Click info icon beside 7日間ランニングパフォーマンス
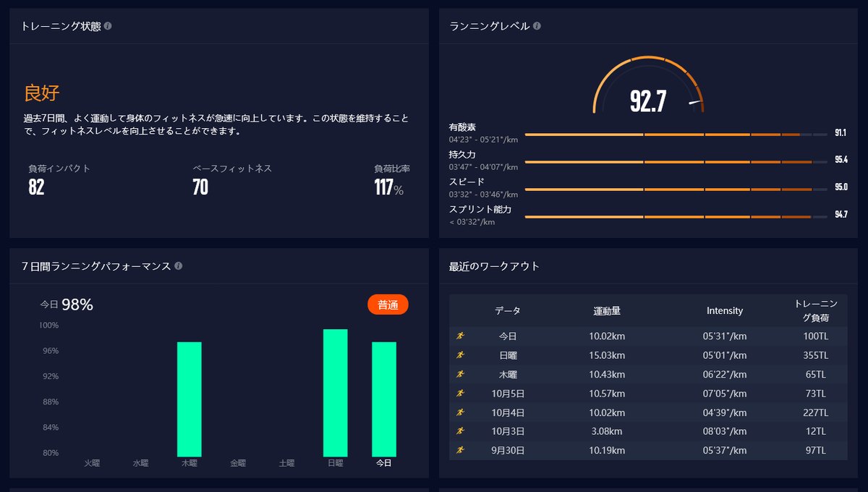The image size is (868, 492). pyautogui.click(x=179, y=266)
